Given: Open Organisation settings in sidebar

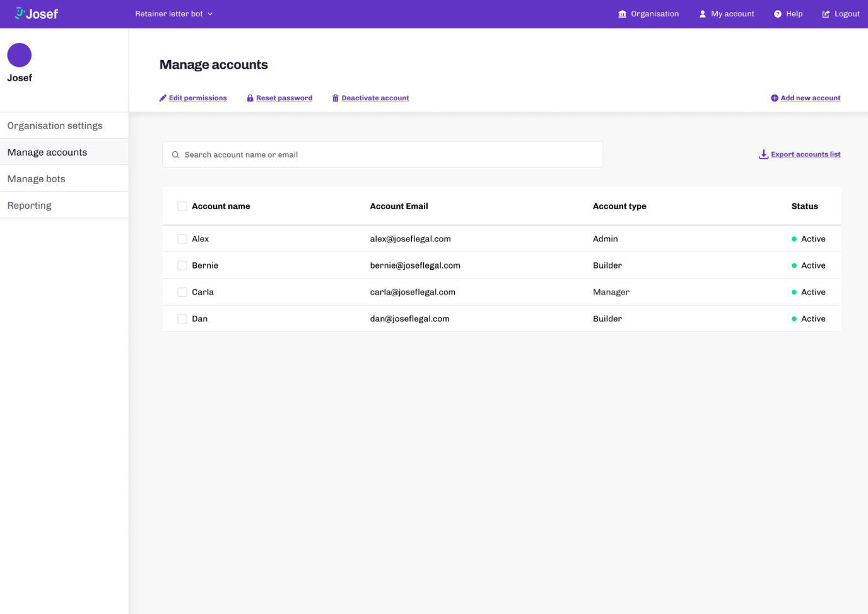Looking at the screenshot, I should (64, 125).
